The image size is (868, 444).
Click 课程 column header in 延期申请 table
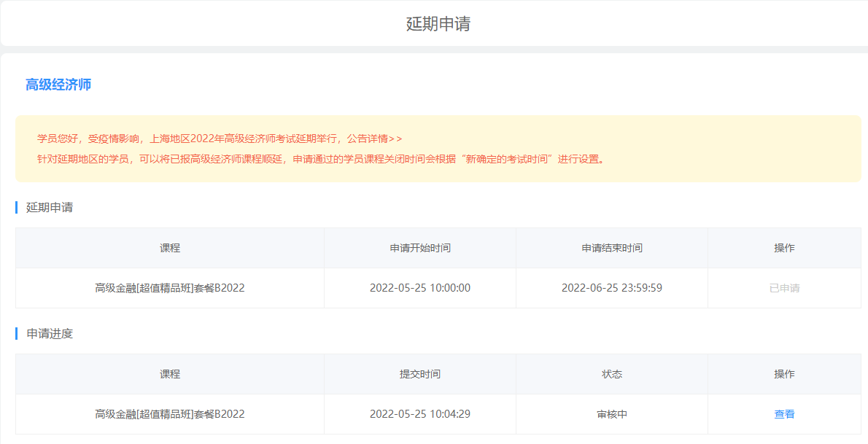pos(170,248)
